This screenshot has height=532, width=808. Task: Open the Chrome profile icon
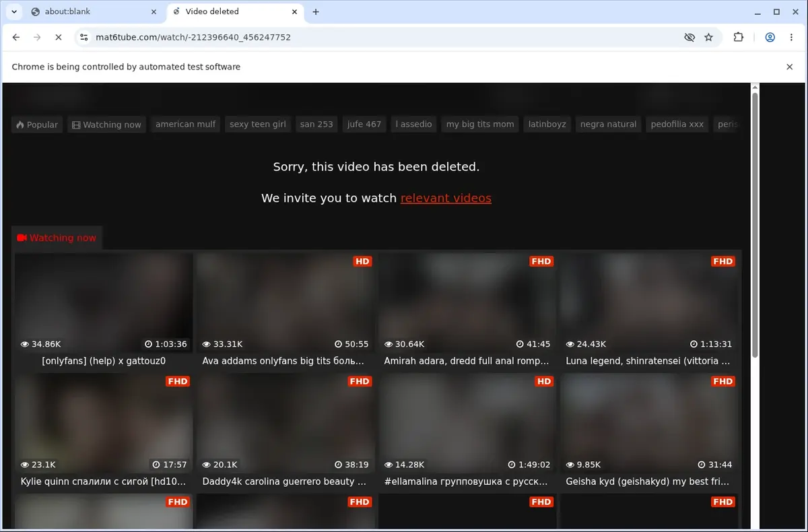(770, 38)
